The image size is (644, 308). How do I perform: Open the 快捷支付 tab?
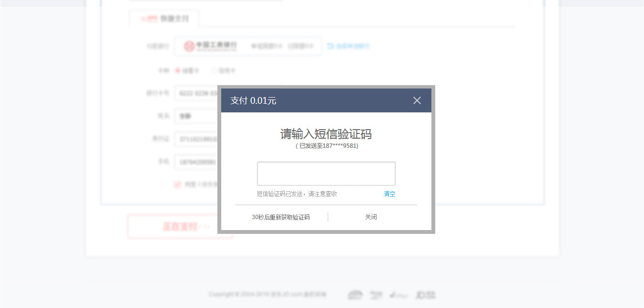click(164, 19)
